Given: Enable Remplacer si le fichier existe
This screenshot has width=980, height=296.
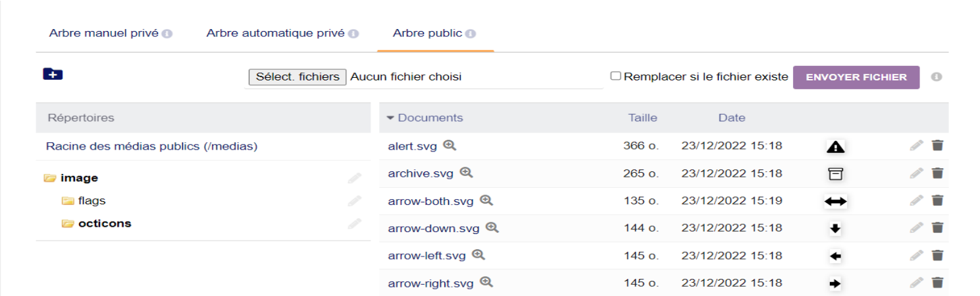Looking at the screenshot, I should [615, 76].
